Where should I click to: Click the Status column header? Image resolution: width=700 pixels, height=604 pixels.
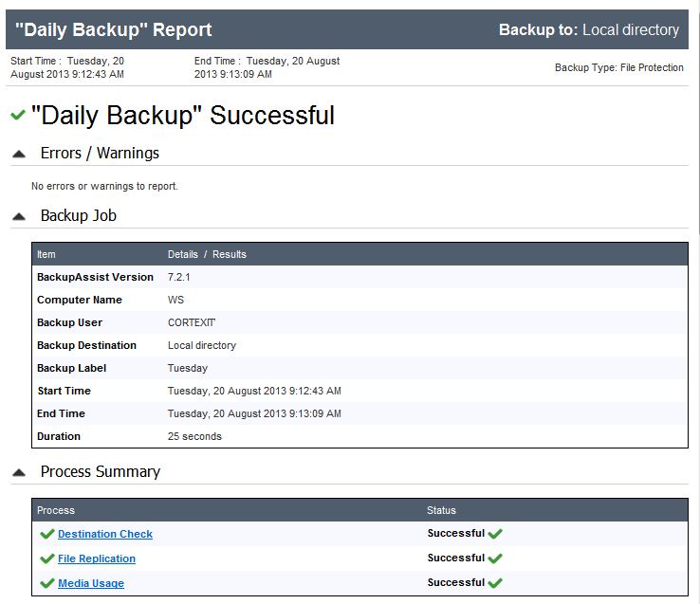pyautogui.click(x=441, y=510)
